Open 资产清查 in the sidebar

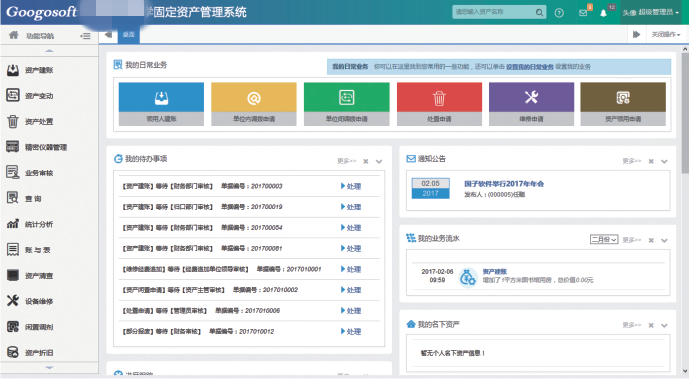pos(39,276)
